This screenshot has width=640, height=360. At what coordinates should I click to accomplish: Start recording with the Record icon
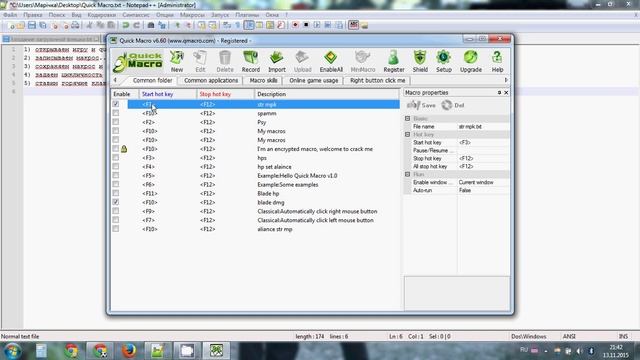click(x=251, y=62)
